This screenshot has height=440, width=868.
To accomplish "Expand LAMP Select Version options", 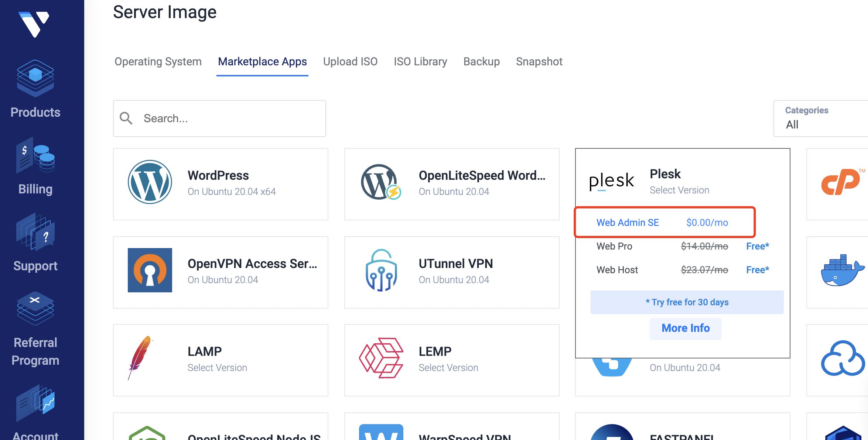I will [217, 368].
